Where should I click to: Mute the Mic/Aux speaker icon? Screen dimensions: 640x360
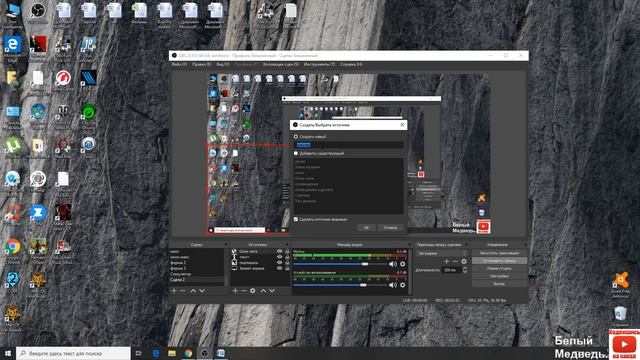tap(393, 264)
